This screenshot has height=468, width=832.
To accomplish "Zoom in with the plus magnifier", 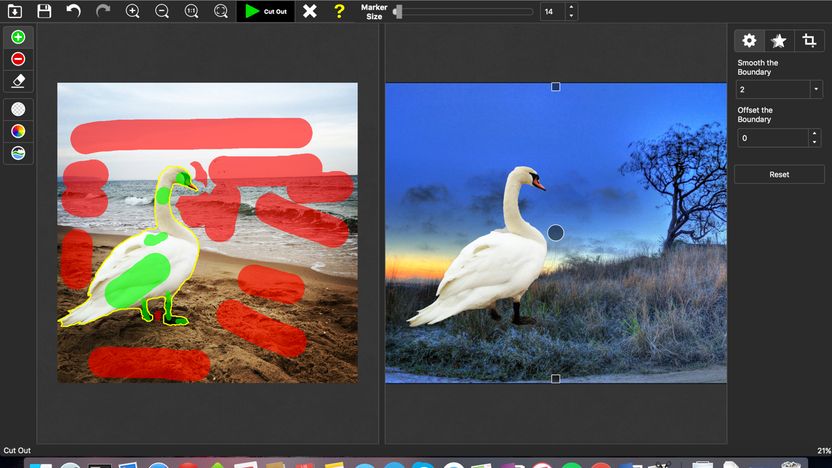I will click(x=132, y=11).
